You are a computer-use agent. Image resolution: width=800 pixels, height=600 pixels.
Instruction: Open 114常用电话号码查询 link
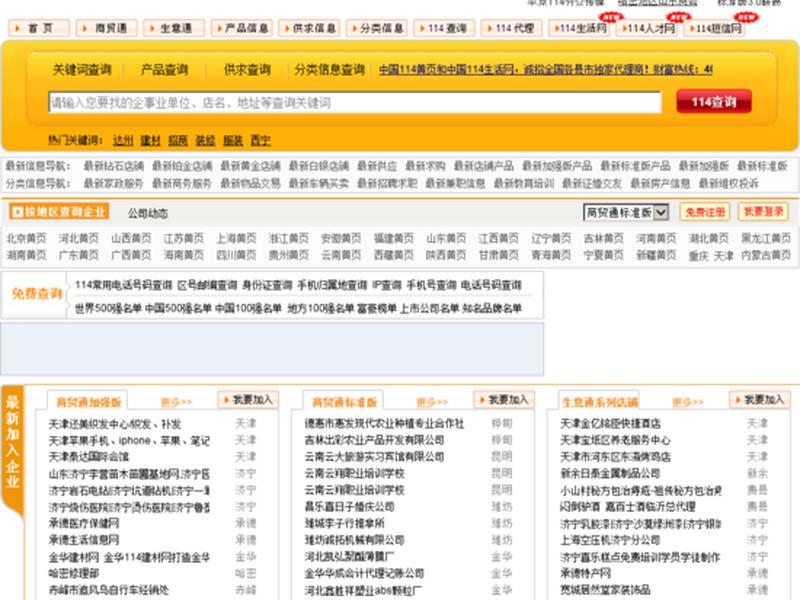123,285
